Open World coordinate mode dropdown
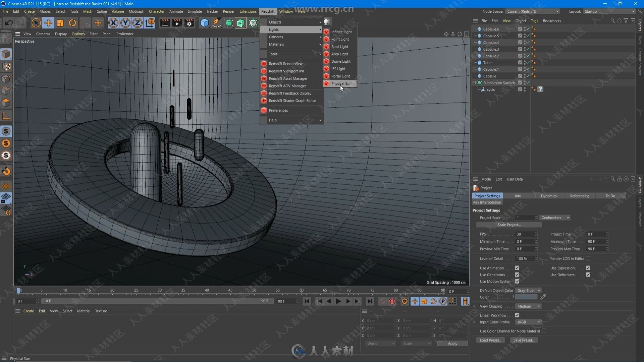The image size is (644, 362). tap(380, 344)
